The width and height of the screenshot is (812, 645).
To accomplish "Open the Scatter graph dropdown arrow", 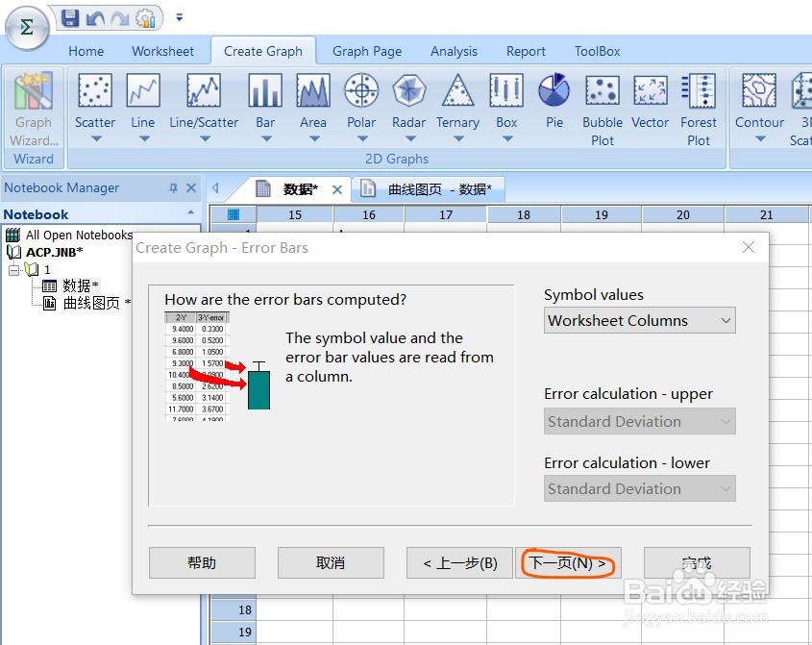I will [96, 138].
